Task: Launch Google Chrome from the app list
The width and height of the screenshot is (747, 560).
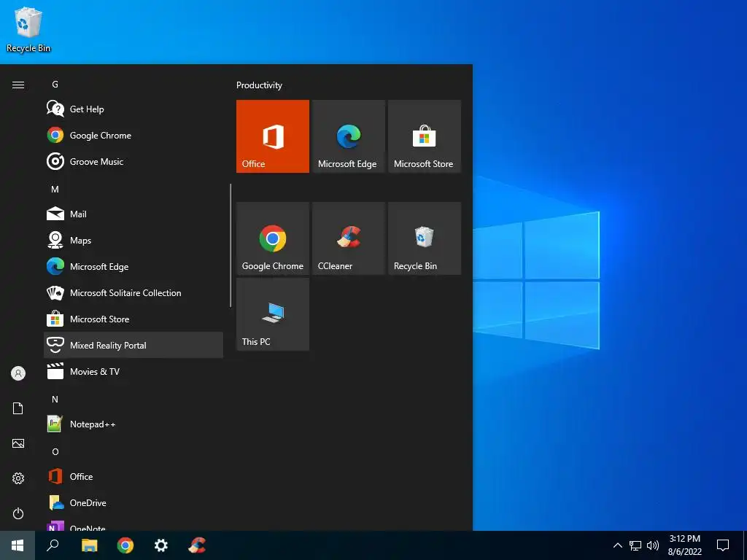Action: pos(133,135)
